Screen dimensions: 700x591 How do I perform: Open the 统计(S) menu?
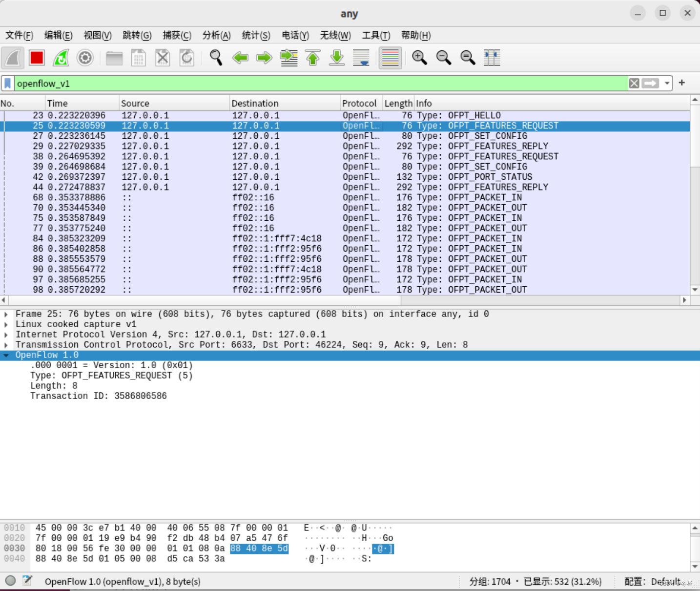(256, 35)
